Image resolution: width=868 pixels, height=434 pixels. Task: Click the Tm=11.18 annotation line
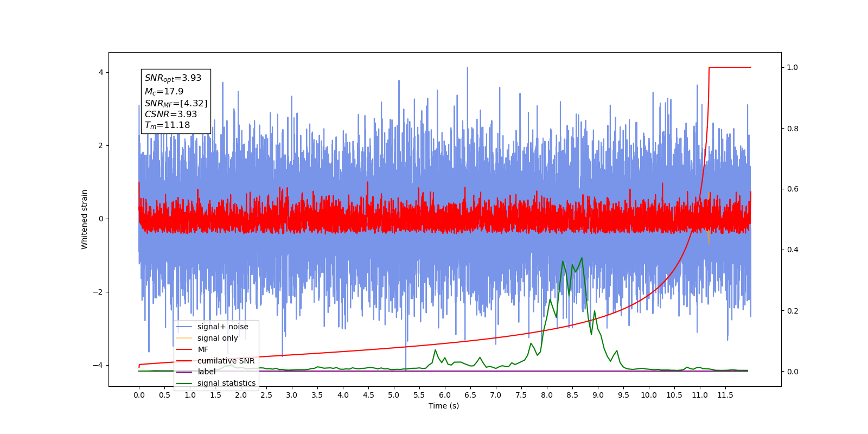click(167, 125)
